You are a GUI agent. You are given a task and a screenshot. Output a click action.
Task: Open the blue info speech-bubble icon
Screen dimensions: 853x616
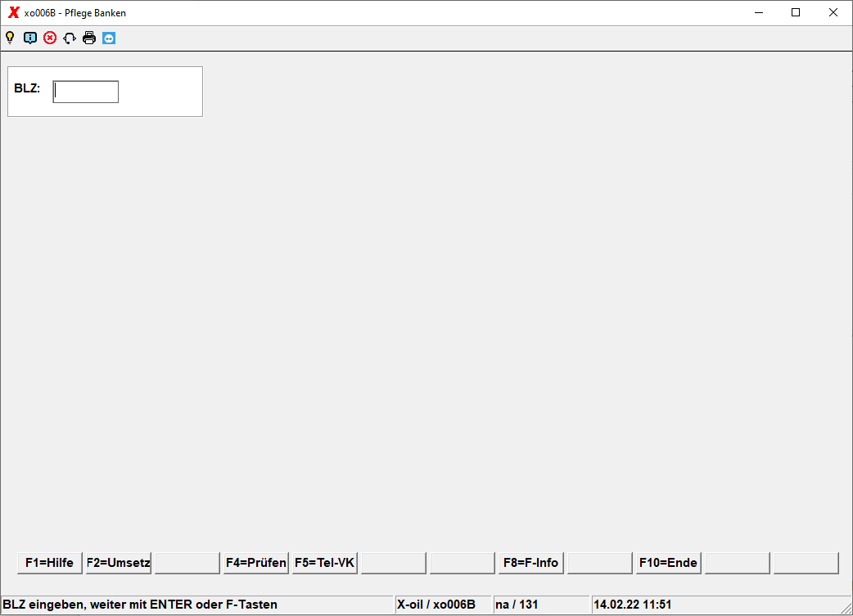click(30, 38)
